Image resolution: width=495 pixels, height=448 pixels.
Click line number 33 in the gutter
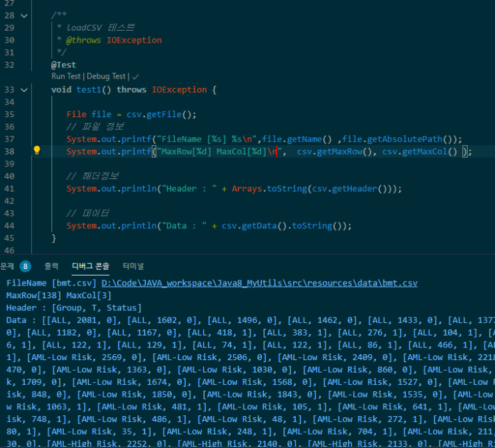(x=9, y=90)
